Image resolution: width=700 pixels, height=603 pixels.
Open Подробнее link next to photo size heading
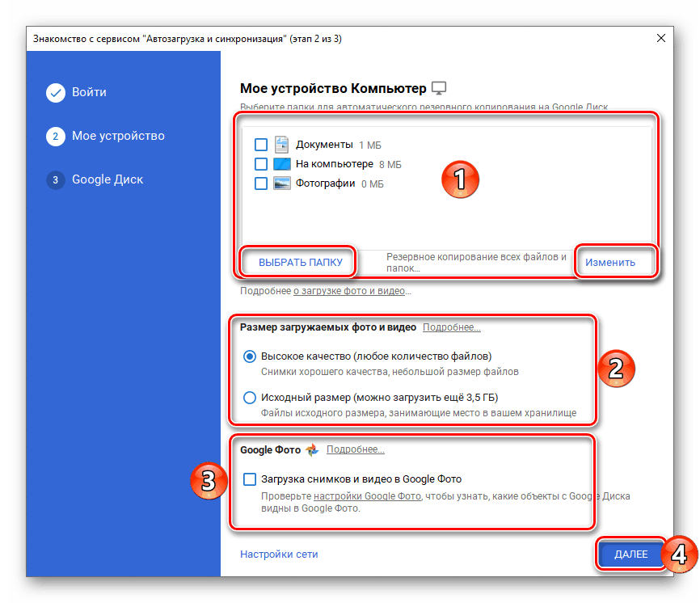point(451,327)
